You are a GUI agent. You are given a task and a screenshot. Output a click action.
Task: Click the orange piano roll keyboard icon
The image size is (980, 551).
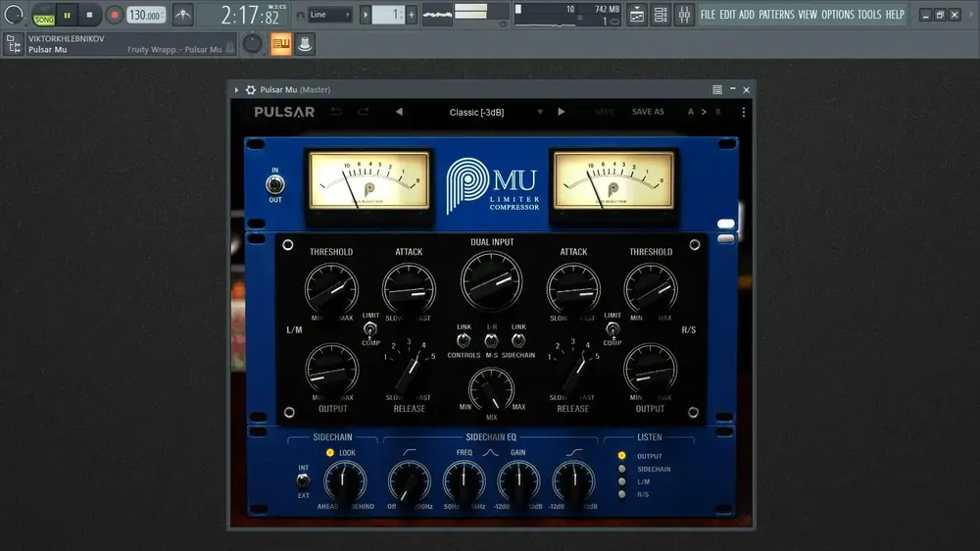point(281,44)
